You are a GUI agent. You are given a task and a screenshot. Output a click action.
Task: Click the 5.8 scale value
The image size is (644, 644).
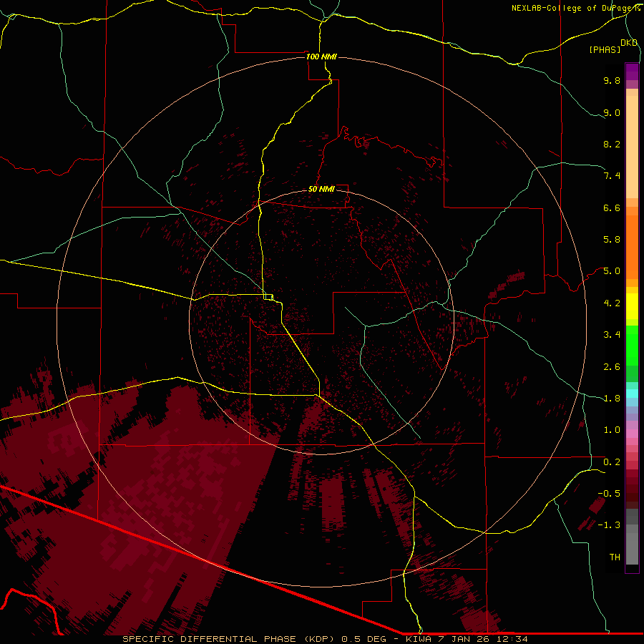pos(612,240)
